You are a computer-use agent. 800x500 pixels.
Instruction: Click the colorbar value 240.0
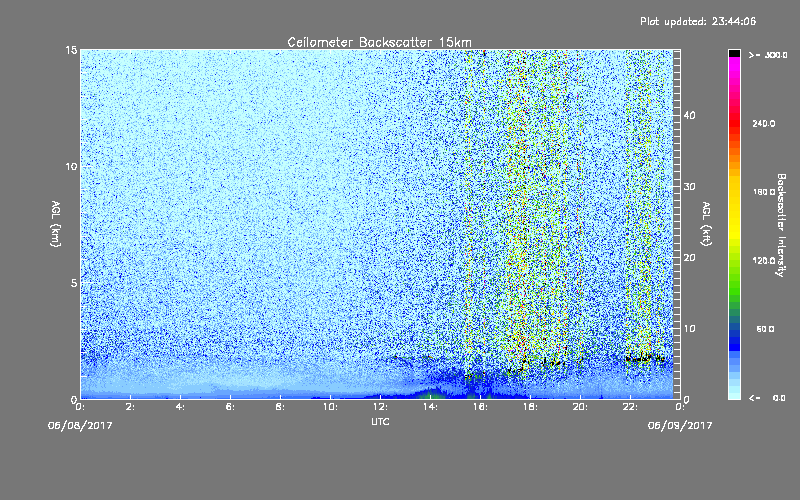[764, 123]
